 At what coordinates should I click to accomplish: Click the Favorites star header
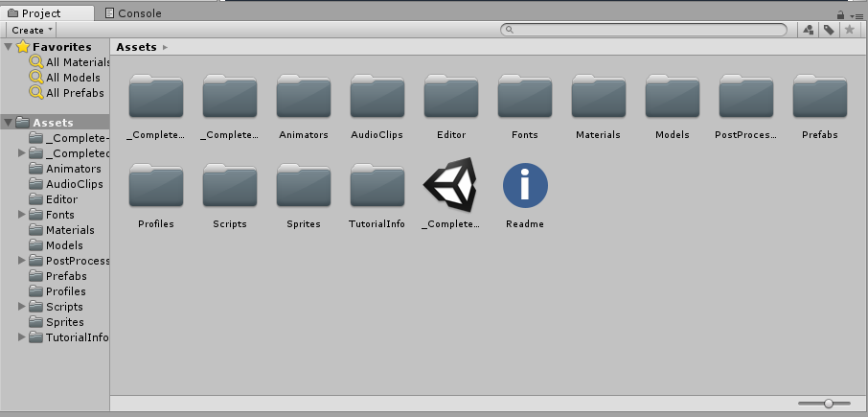pyautogui.click(x=54, y=47)
